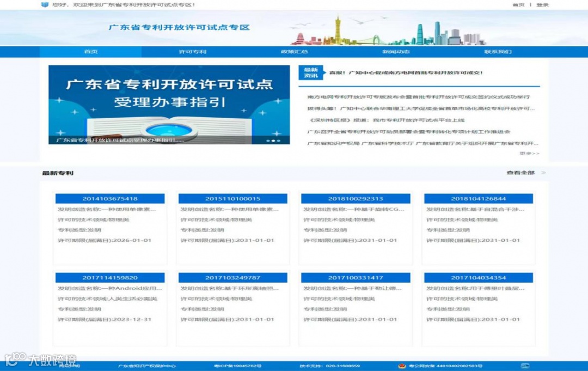Open news《深圳特区报》报道
This screenshot has width=588, height=371.
(x=386, y=120)
